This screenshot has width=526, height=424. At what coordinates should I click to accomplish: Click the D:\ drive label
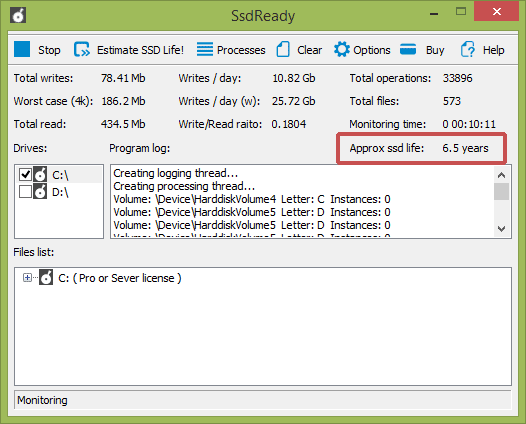pos(60,192)
